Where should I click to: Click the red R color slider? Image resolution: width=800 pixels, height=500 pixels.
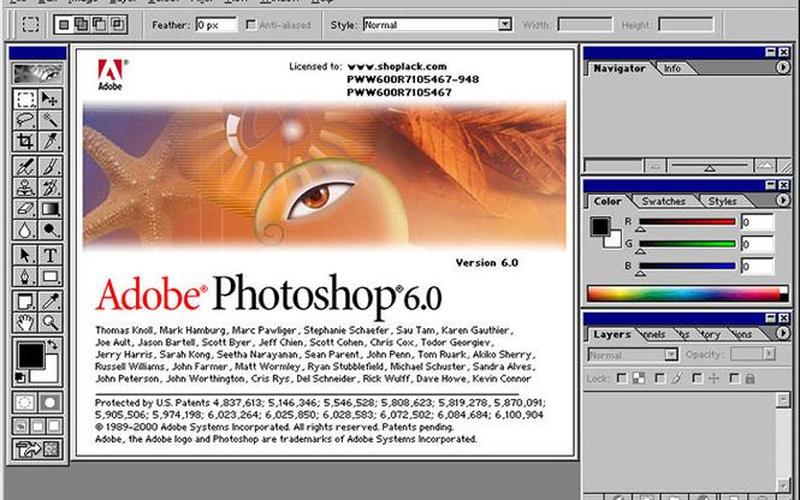(687, 221)
